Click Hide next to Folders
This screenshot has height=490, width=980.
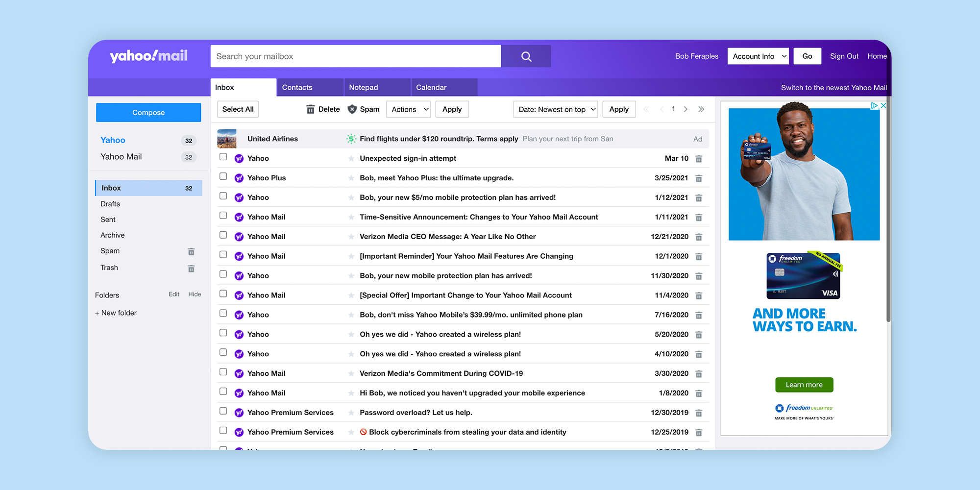[x=195, y=294]
